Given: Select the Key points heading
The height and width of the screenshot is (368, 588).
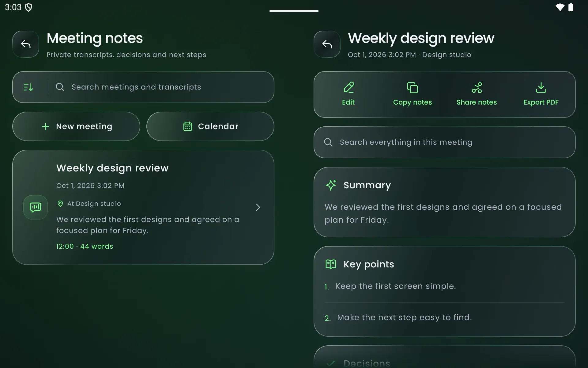Looking at the screenshot, I should click(369, 264).
